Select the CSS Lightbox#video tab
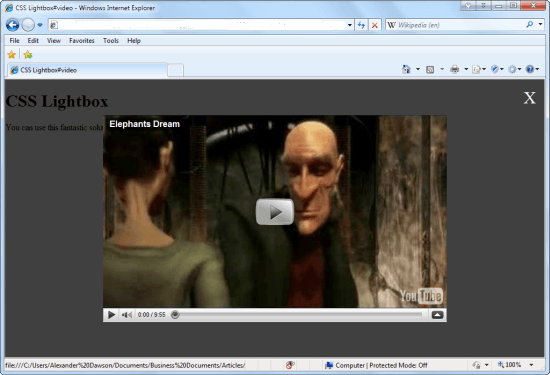 [x=87, y=70]
